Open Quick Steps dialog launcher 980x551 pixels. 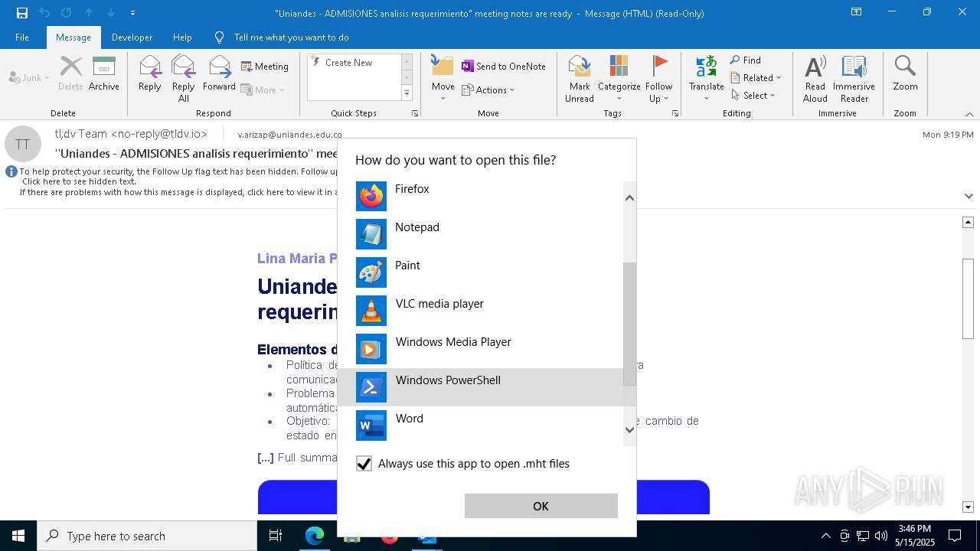point(415,113)
